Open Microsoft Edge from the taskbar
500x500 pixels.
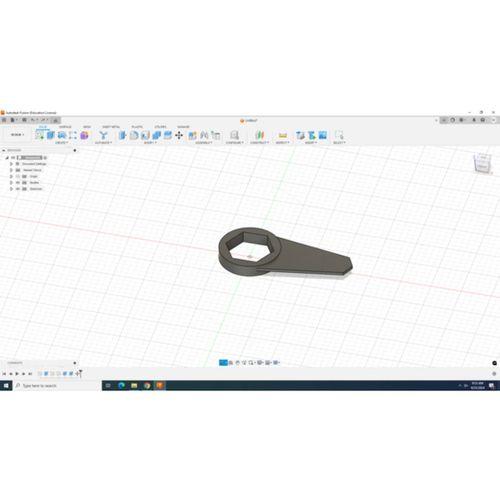click(121, 386)
